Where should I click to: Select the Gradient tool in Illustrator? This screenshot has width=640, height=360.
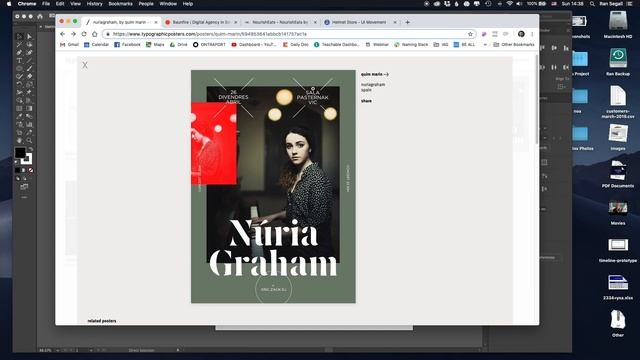point(29,108)
